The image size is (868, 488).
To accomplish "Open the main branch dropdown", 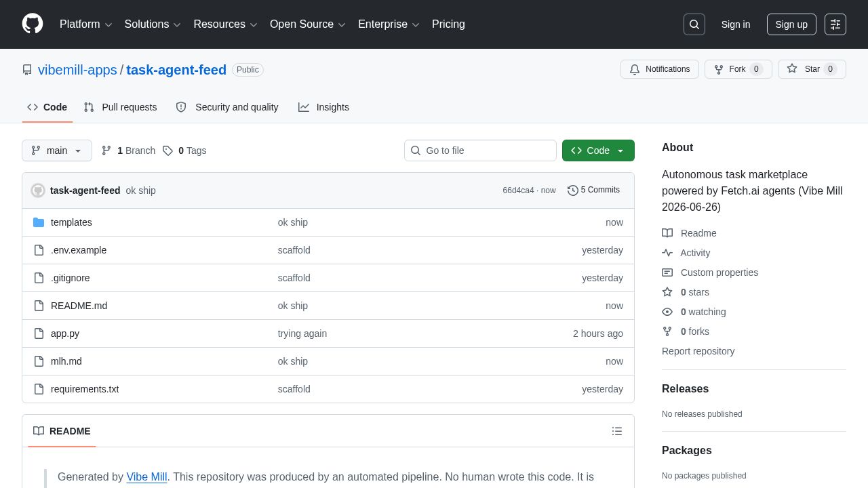I will coord(57,150).
